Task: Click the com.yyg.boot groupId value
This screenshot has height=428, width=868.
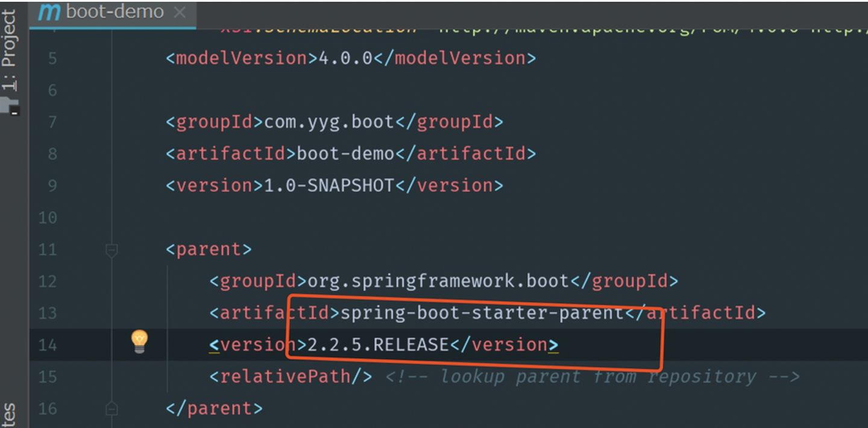Action: 329,122
